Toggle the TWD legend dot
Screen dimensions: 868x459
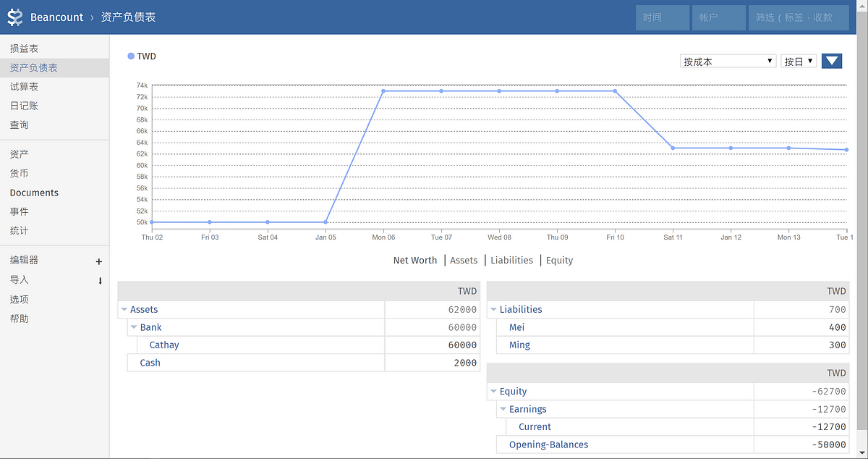pyautogui.click(x=131, y=56)
